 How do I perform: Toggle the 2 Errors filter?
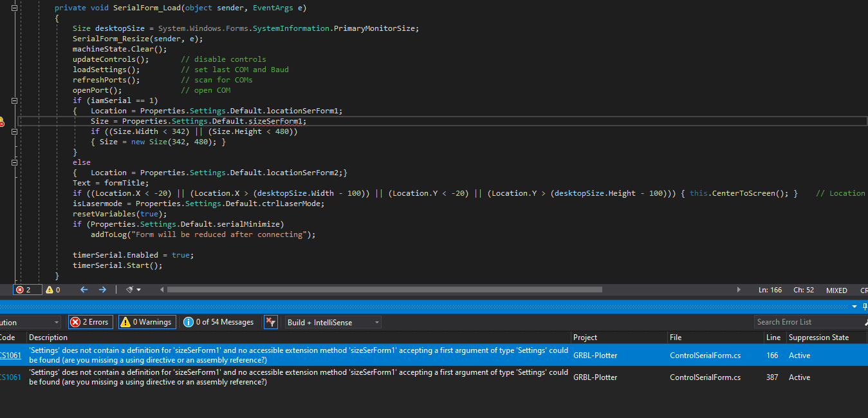click(90, 322)
